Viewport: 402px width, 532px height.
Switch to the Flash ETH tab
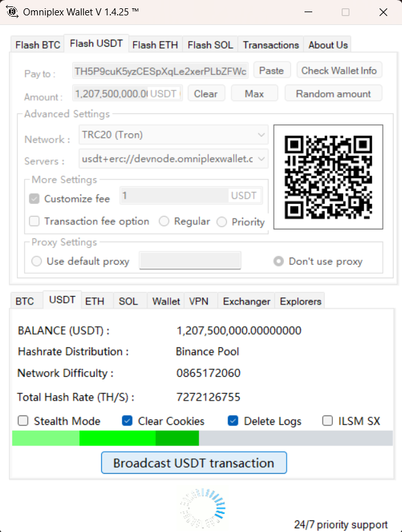[x=155, y=45]
